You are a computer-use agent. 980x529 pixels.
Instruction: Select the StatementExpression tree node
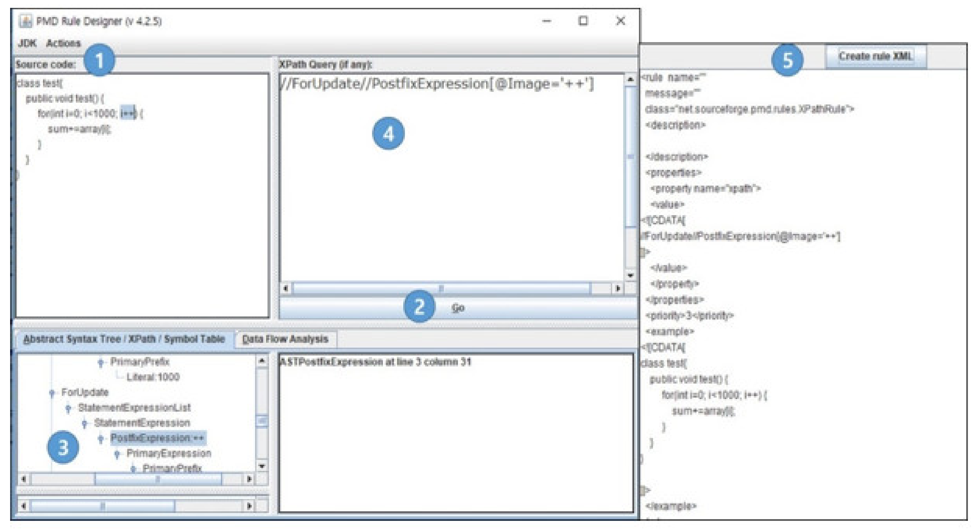point(142,423)
